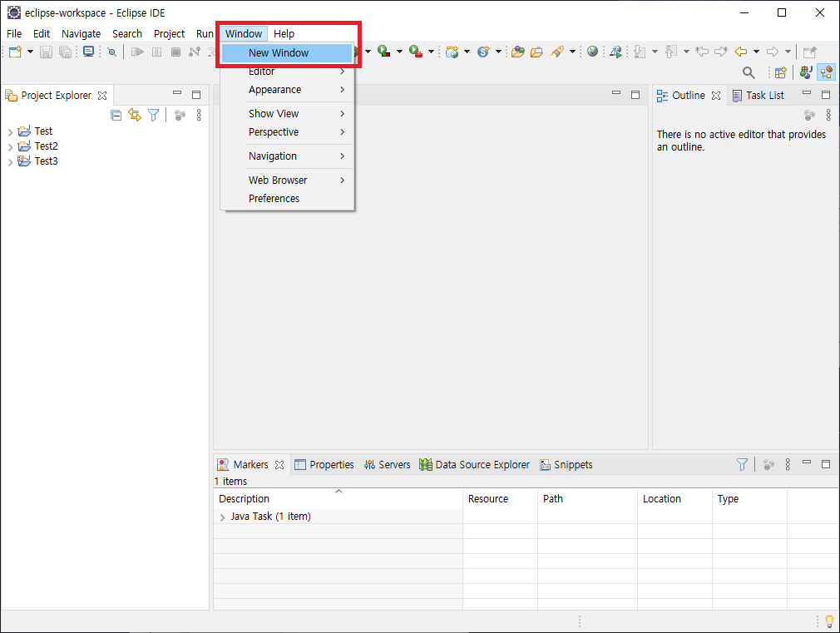Screen dimensions: 840x633
Task: Click the Last Edit Location icon
Action: pos(702,52)
